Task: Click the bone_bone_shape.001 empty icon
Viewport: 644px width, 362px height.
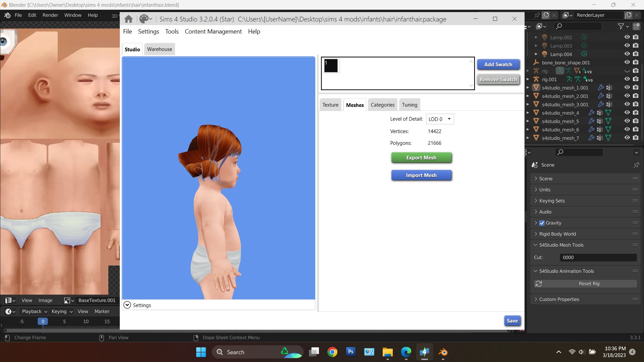Action: [x=536, y=62]
